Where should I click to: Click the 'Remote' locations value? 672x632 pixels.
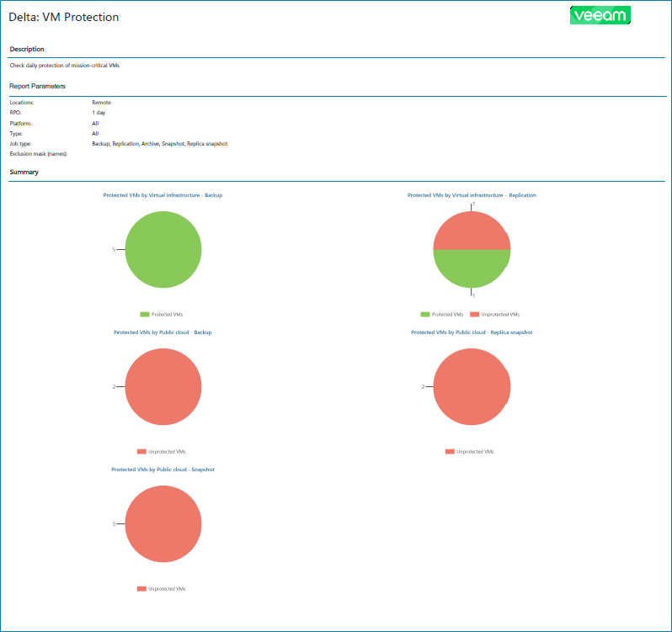coord(102,103)
